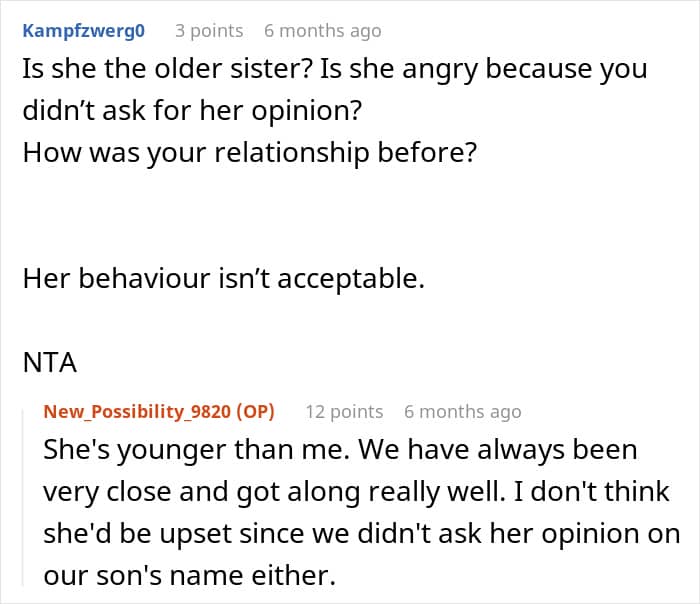Click the phrase "Is she angry because you"

click(483, 70)
